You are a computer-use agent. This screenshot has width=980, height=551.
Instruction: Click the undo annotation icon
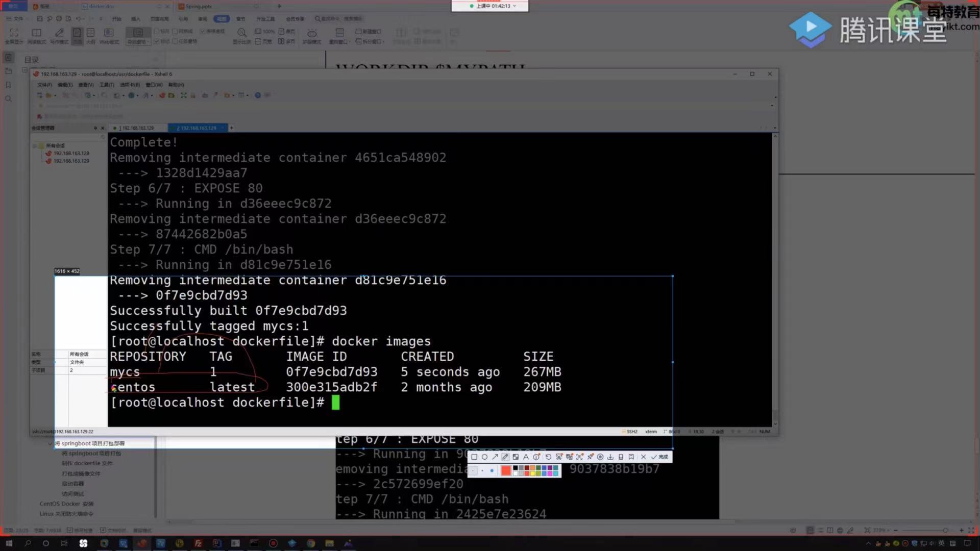click(548, 457)
